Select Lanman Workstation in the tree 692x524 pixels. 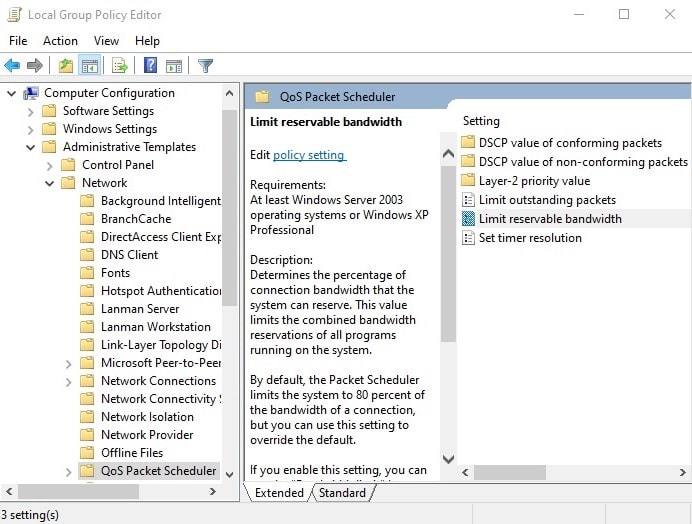[156, 327]
